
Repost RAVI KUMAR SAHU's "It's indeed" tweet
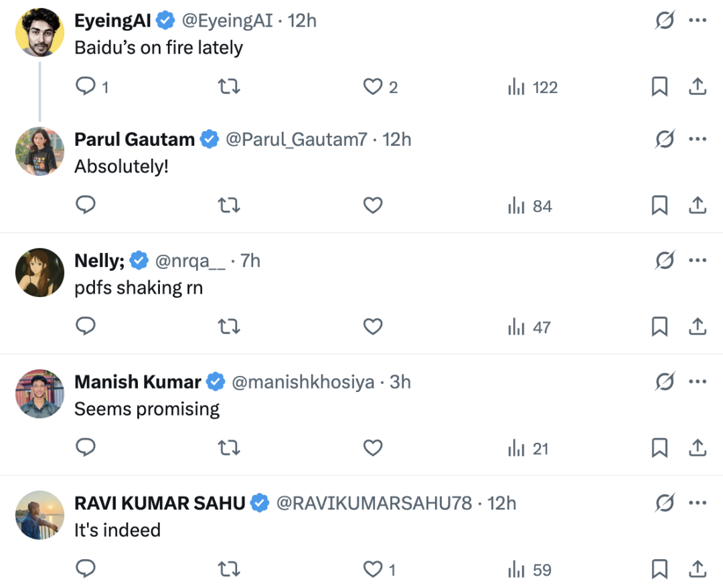[x=229, y=569]
